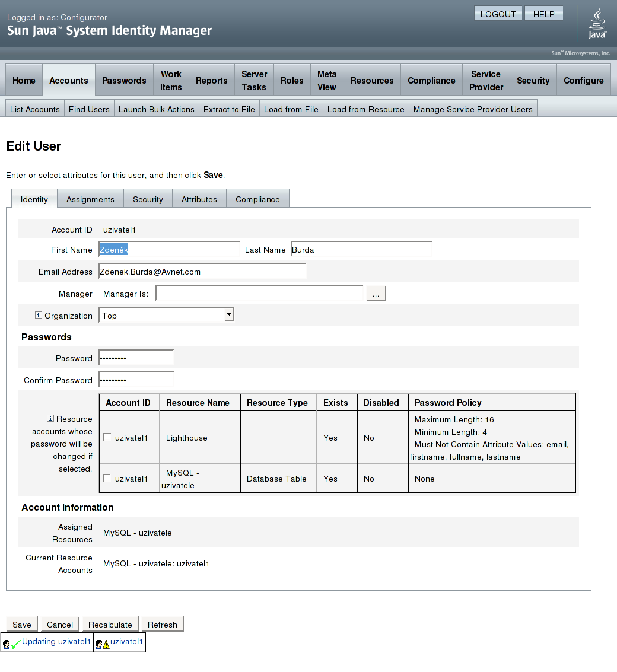Click the Lighthouse resource name cell
The image size is (617, 672).
(x=200, y=438)
